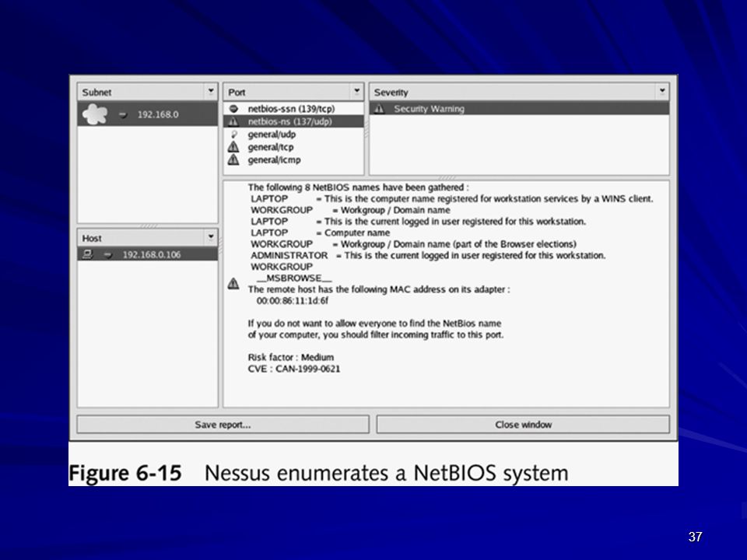
Task: Select the Security Warning severity row
Action: click(519, 109)
